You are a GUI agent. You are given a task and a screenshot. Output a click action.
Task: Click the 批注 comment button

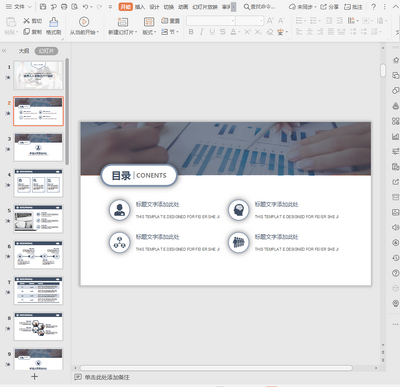pyautogui.click(x=353, y=7)
